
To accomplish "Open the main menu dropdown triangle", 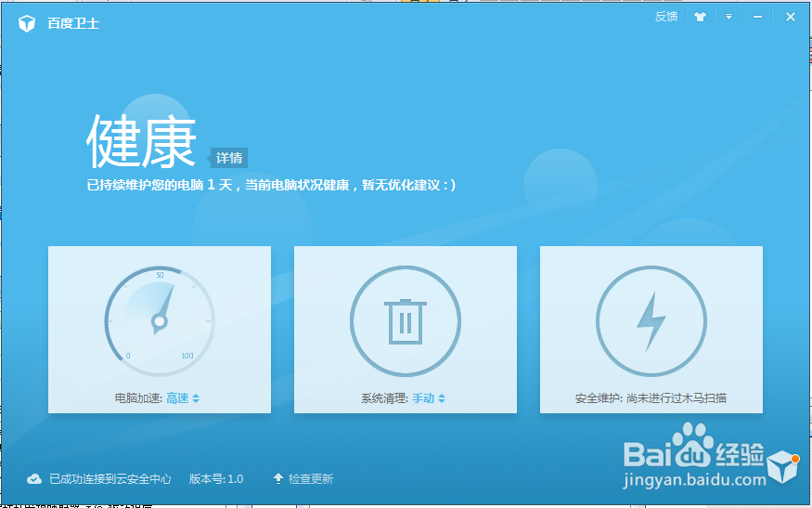I will pos(728,17).
